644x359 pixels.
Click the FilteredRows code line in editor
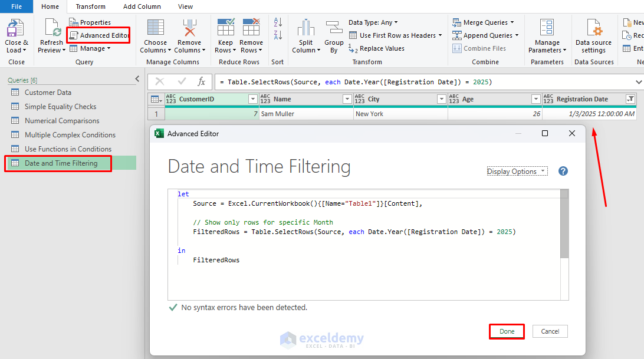[354, 232]
